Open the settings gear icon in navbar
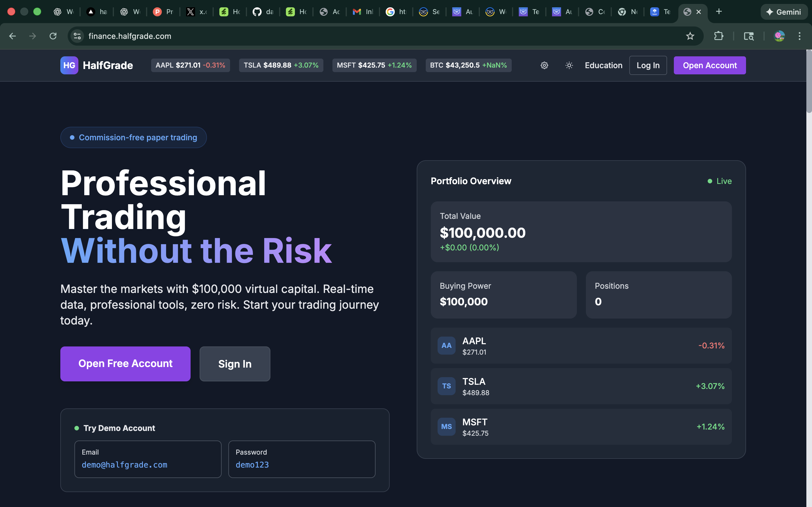 coord(544,65)
